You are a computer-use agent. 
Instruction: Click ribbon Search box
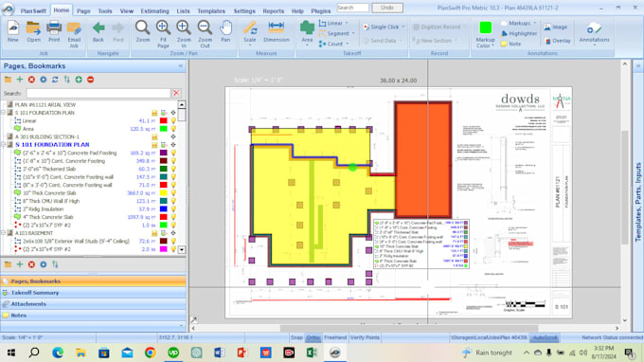click(352, 8)
